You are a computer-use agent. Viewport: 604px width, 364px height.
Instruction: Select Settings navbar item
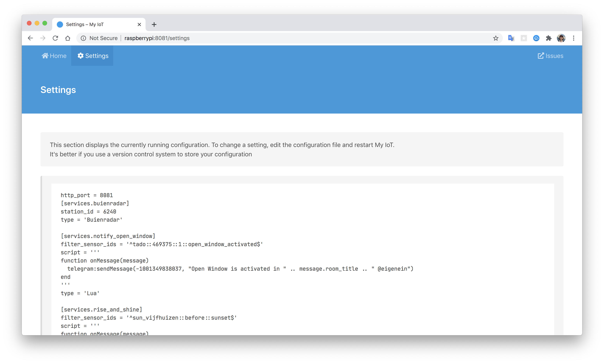pyautogui.click(x=93, y=56)
